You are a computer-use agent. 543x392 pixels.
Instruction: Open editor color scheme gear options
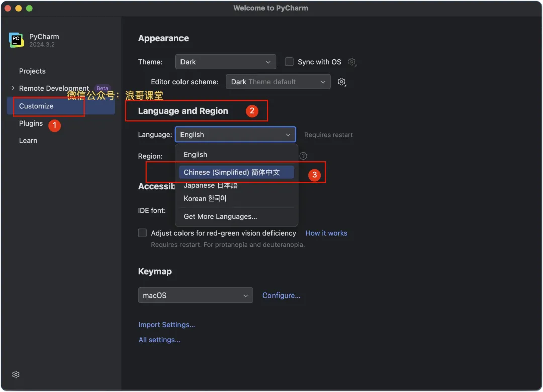tap(342, 82)
